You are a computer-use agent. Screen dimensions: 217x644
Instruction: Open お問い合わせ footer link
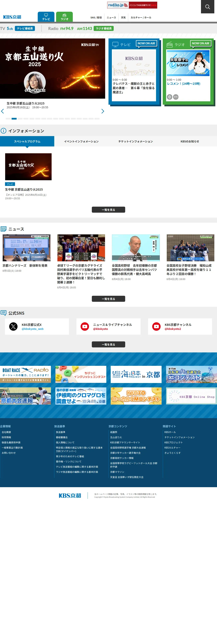click(x=9, y=453)
